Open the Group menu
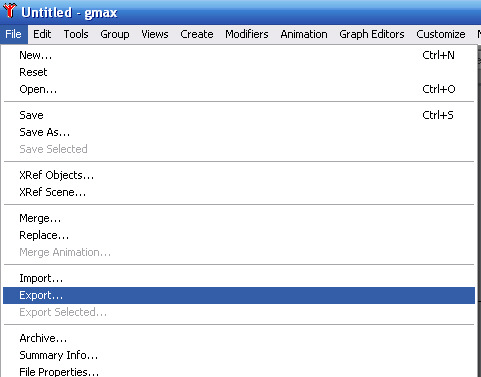This screenshot has height=377, width=481. tap(115, 34)
